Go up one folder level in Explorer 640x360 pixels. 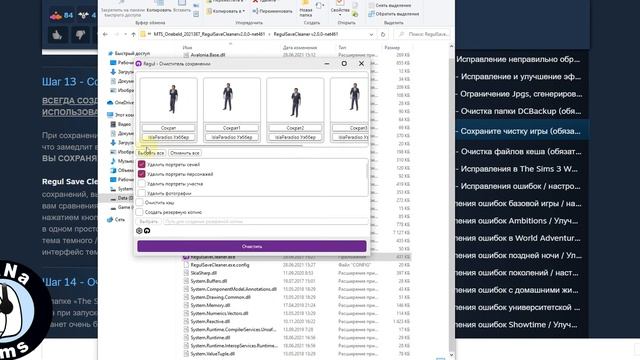point(133,34)
